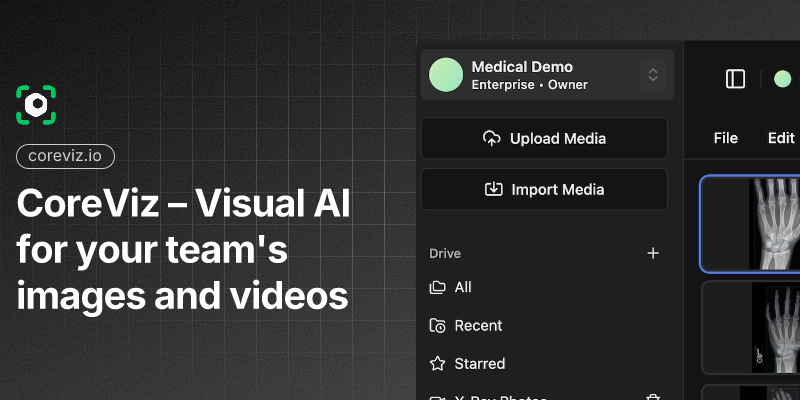
Task: Click the Enterprise • Owner text
Action: click(x=530, y=85)
